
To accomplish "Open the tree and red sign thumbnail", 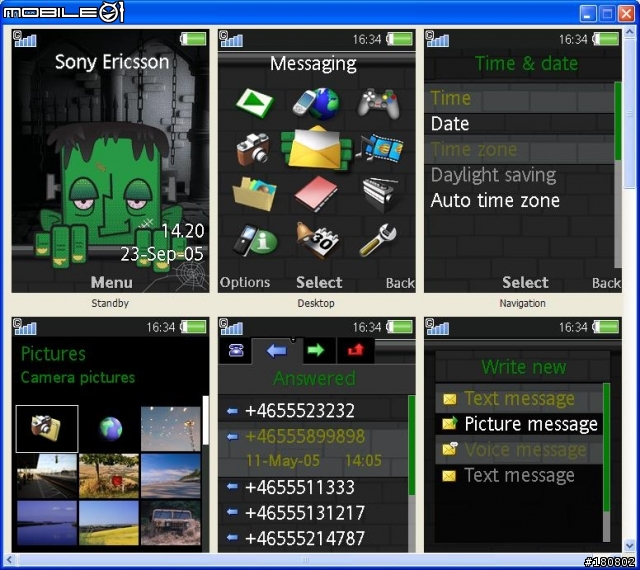I will (x=109, y=476).
